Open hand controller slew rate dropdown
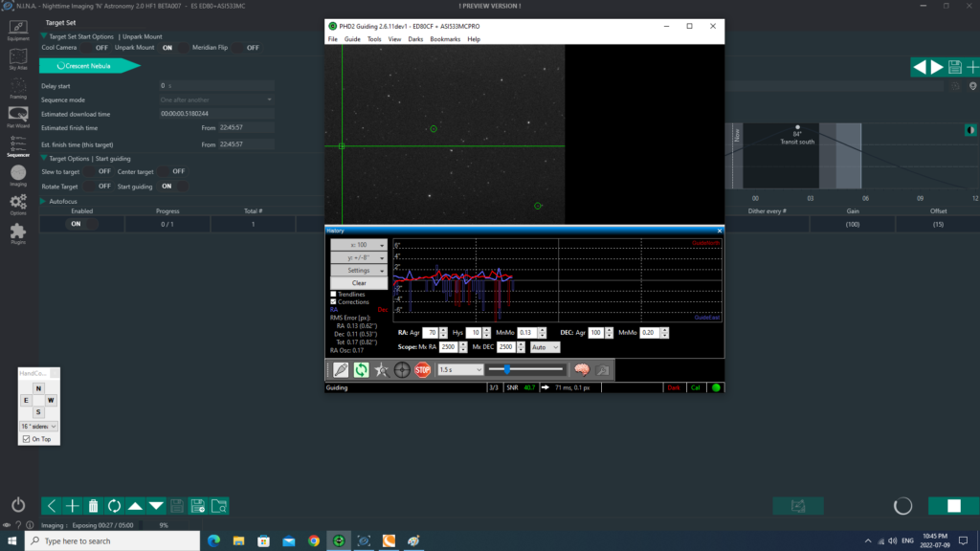 [x=38, y=427]
